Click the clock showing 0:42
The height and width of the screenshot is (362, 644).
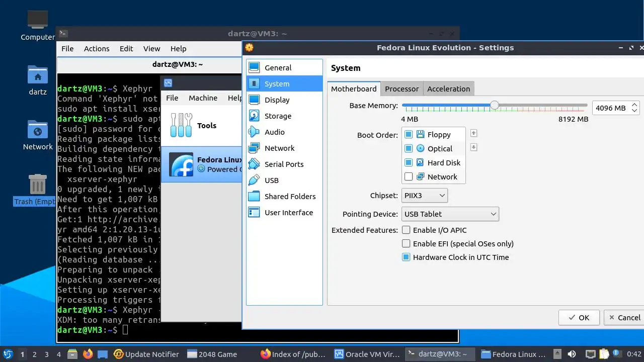pyautogui.click(x=634, y=354)
